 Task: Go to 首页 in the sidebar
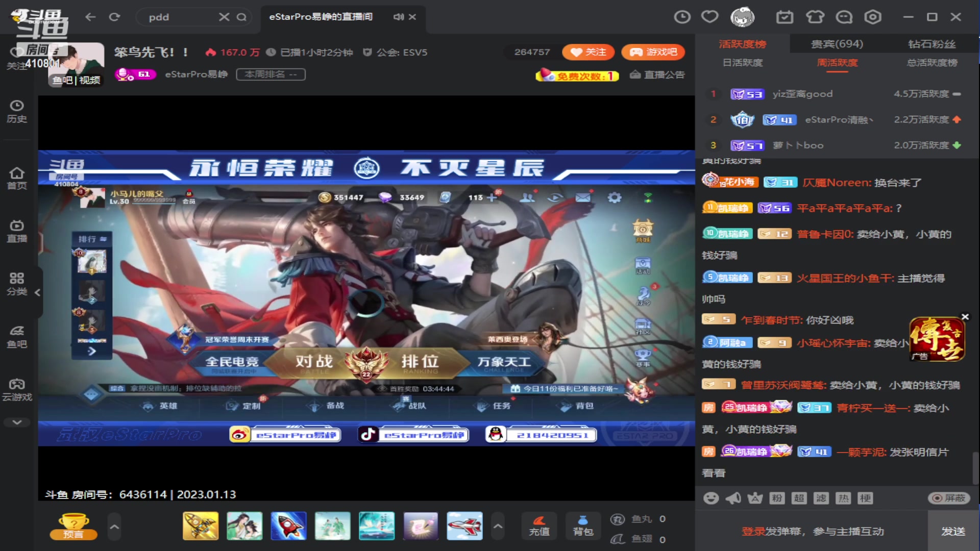17,179
